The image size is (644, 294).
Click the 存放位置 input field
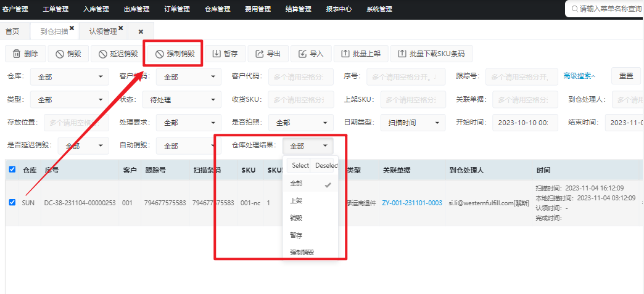click(76, 123)
